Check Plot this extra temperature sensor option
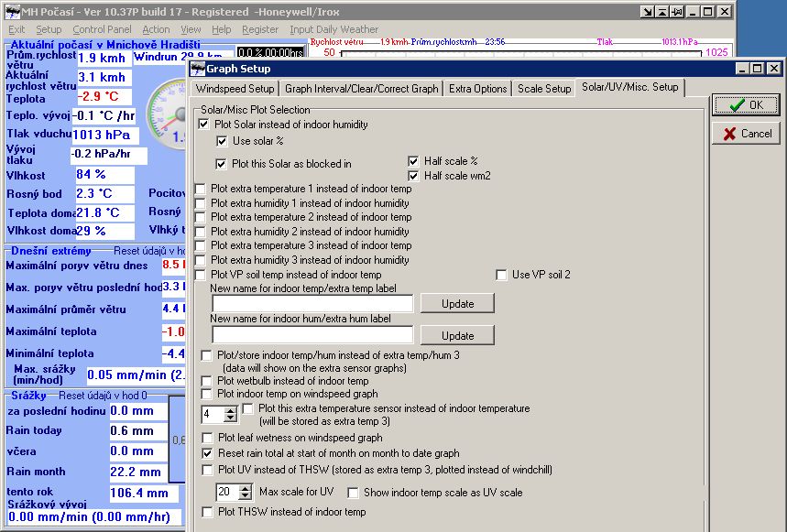Screen dimensions: 787x532 [x=247, y=408]
